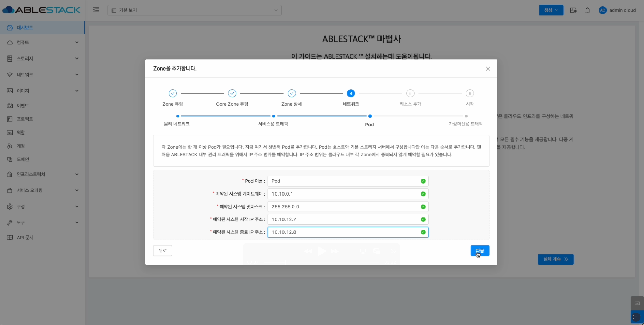Select the 물리 네트워크 sub-step
This screenshot has width=644, height=325.
click(178, 116)
